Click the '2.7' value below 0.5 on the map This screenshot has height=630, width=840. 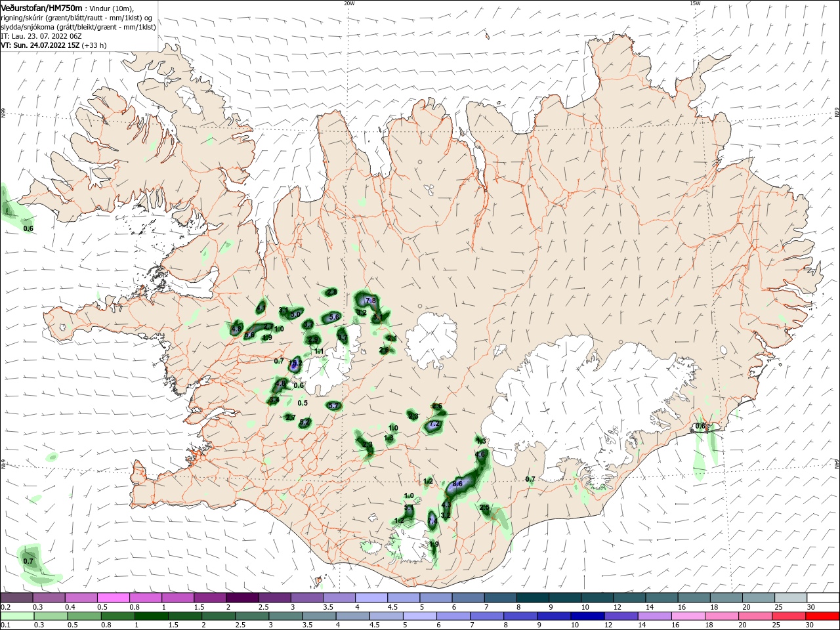291,417
